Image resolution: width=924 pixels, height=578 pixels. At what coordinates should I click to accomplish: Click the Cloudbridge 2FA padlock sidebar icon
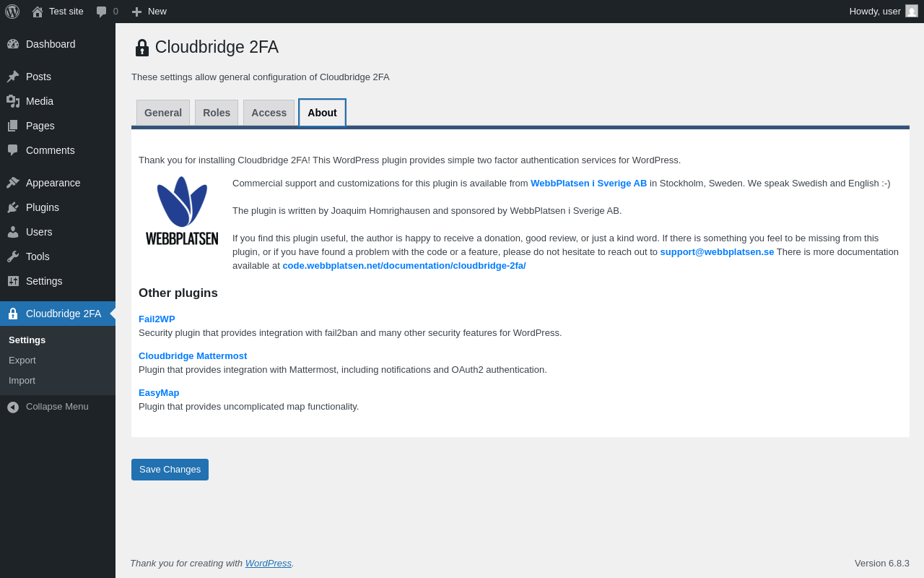13,314
